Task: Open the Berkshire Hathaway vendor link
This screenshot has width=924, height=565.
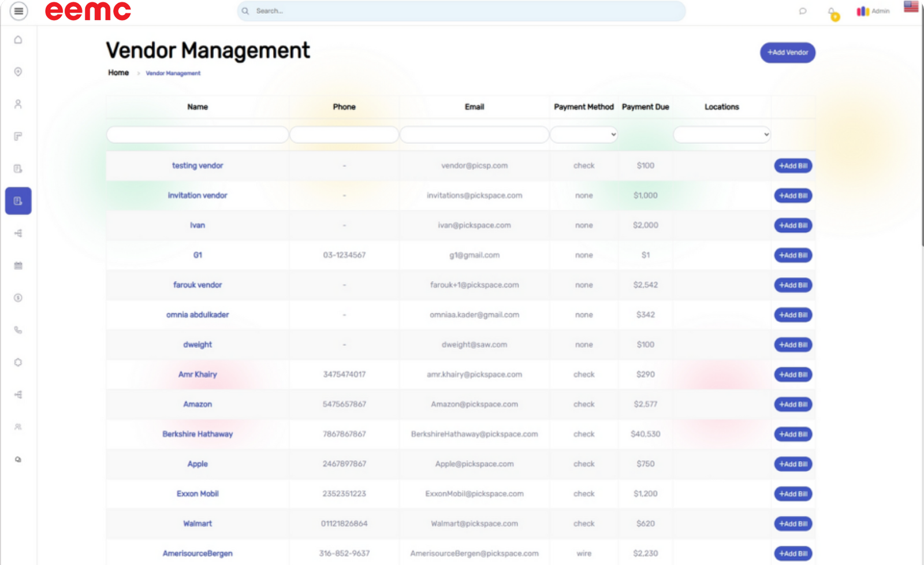Action: pos(198,434)
